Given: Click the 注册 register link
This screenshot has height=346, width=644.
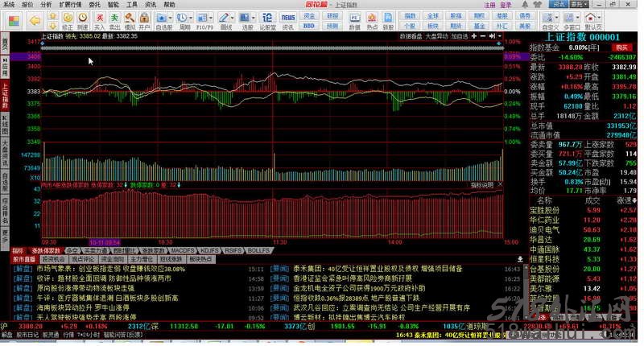Looking at the screenshot, I should coord(489,5).
